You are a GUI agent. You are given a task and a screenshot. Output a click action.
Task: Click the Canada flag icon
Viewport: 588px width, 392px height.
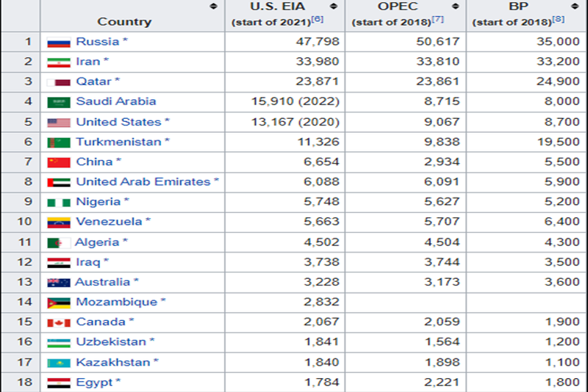point(58,322)
